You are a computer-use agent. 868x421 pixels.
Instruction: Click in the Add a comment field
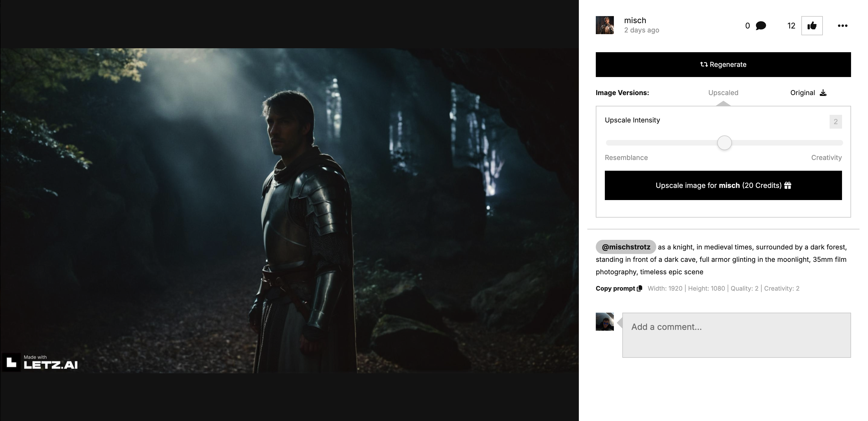tap(736, 335)
